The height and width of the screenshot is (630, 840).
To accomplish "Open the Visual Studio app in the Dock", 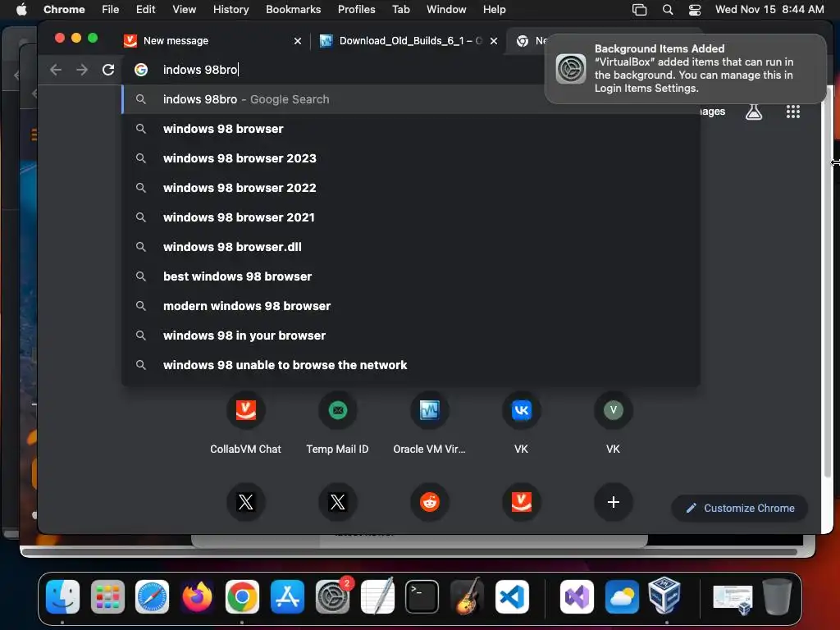I will pos(577,596).
